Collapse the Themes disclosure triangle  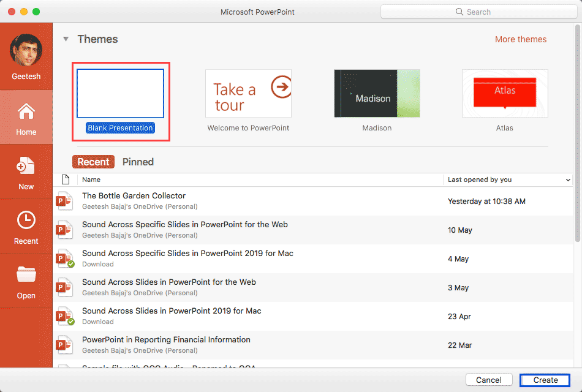66,39
